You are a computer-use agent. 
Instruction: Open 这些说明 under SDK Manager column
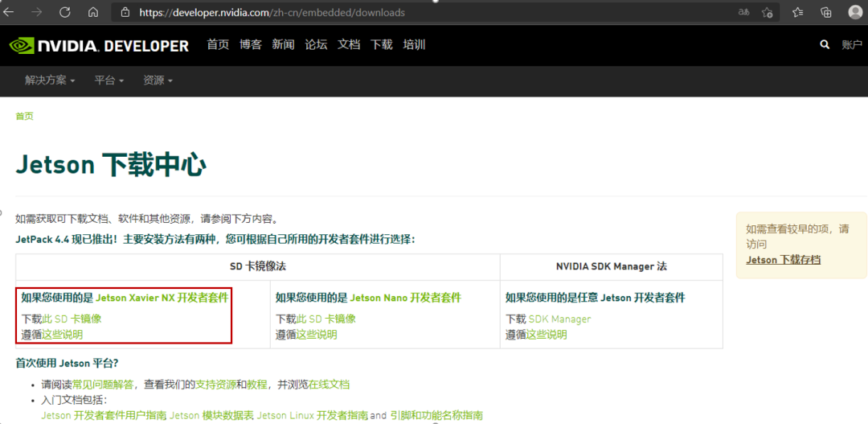click(547, 335)
